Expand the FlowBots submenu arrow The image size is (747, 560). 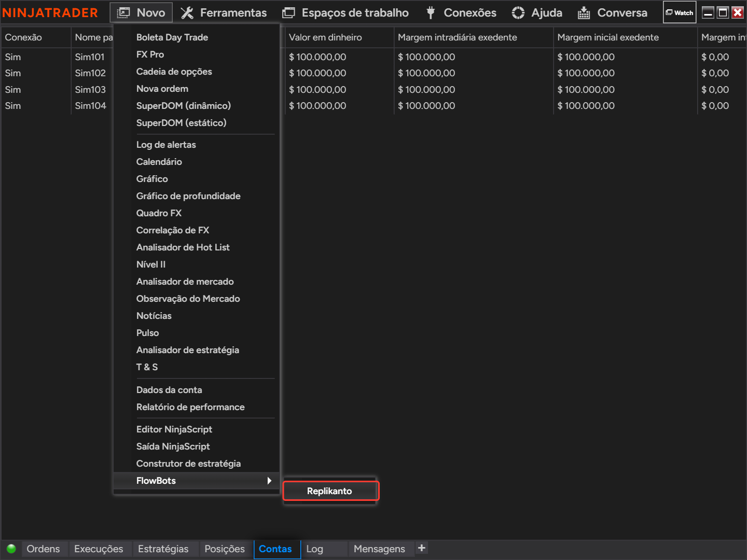click(x=269, y=481)
